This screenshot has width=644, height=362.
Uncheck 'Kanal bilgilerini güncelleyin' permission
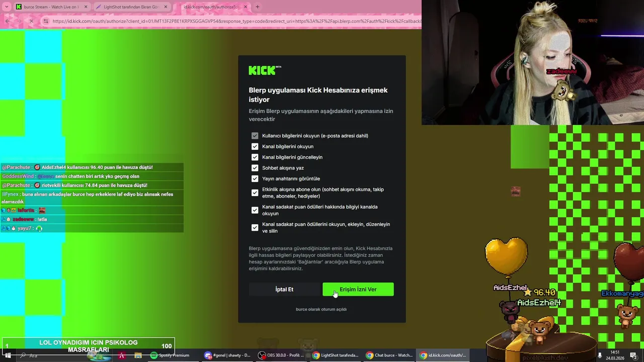click(255, 157)
